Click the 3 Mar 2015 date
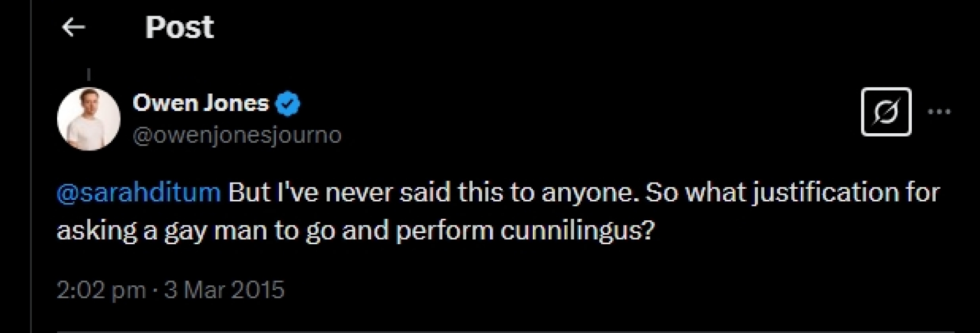Viewport: 980px width, 333px height. (x=224, y=290)
